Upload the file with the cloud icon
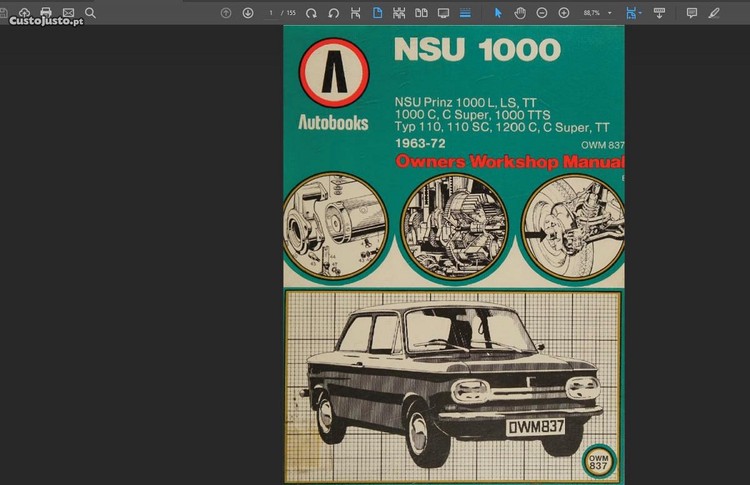Viewport: 750px width, 485px height. tap(24, 12)
